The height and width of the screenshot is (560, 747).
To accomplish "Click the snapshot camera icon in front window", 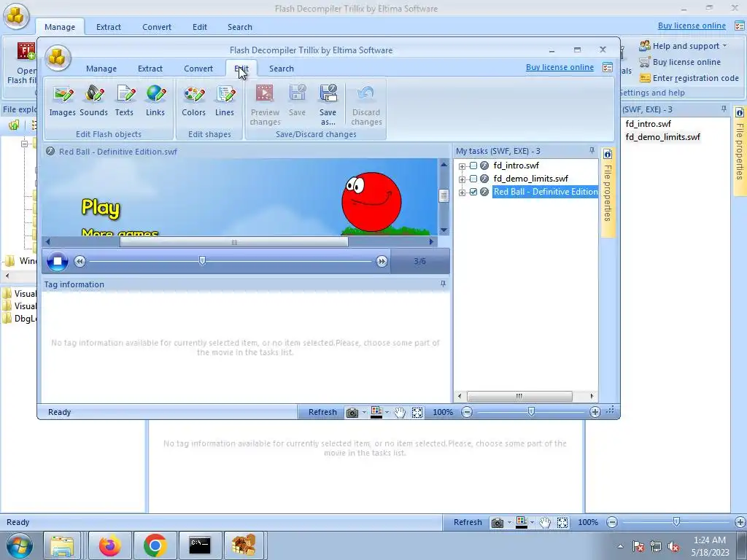I will click(x=352, y=413).
